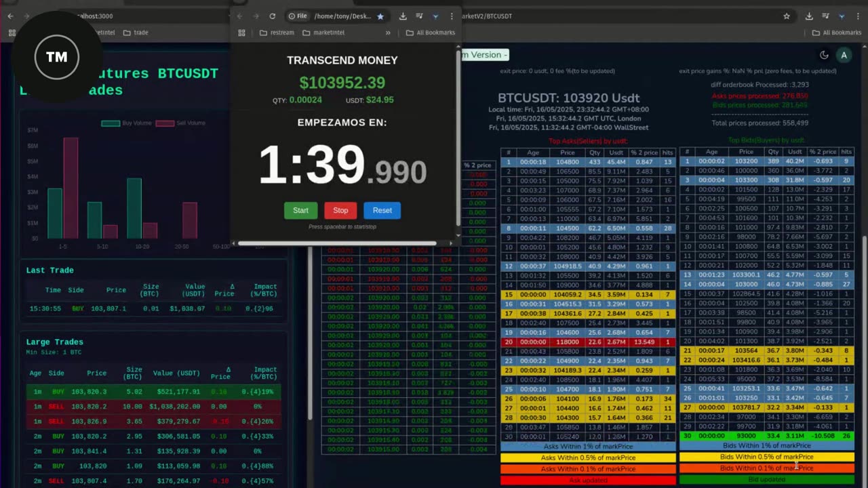Screen dimensions: 868x488
Task: Click 'Asks Within 0.1% of markPrice' legend
Action: tap(588, 469)
